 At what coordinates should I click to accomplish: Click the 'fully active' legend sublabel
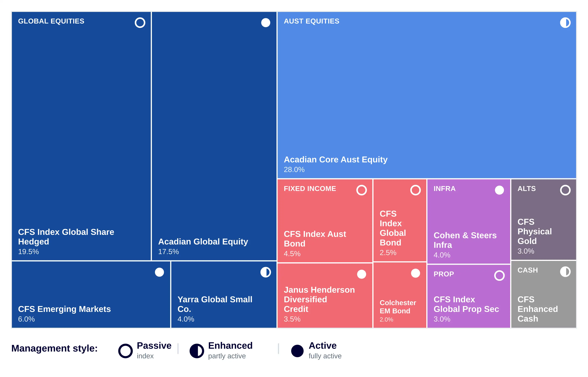tap(325, 356)
